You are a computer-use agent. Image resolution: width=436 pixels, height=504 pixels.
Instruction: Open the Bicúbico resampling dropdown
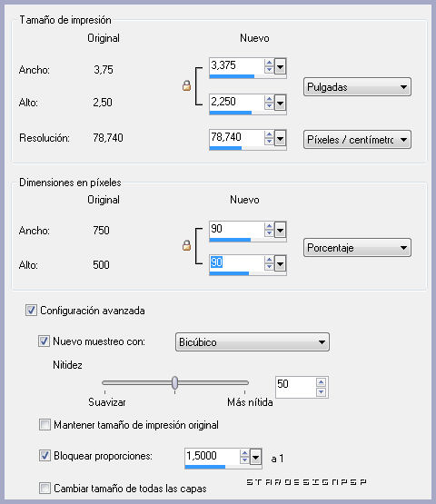(x=253, y=342)
